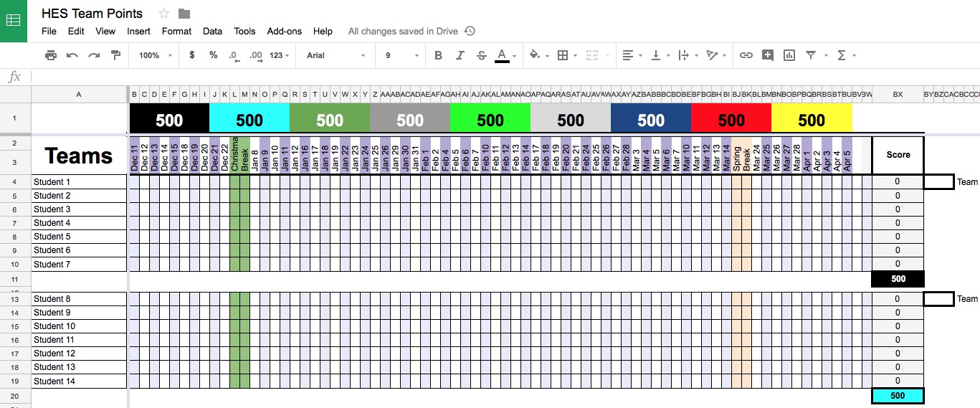Toggle bold formatting
This screenshot has width=980, height=408.
click(x=438, y=55)
